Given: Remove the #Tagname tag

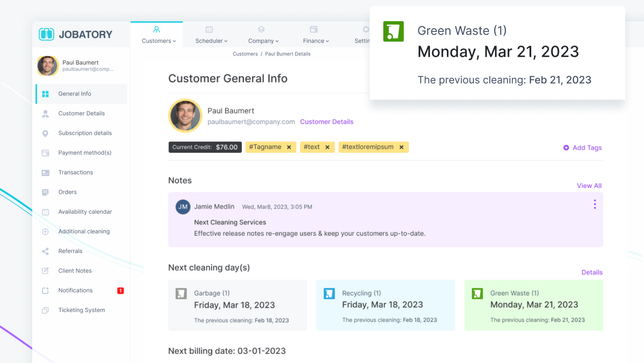Looking at the screenshot, I should [289, 147].
